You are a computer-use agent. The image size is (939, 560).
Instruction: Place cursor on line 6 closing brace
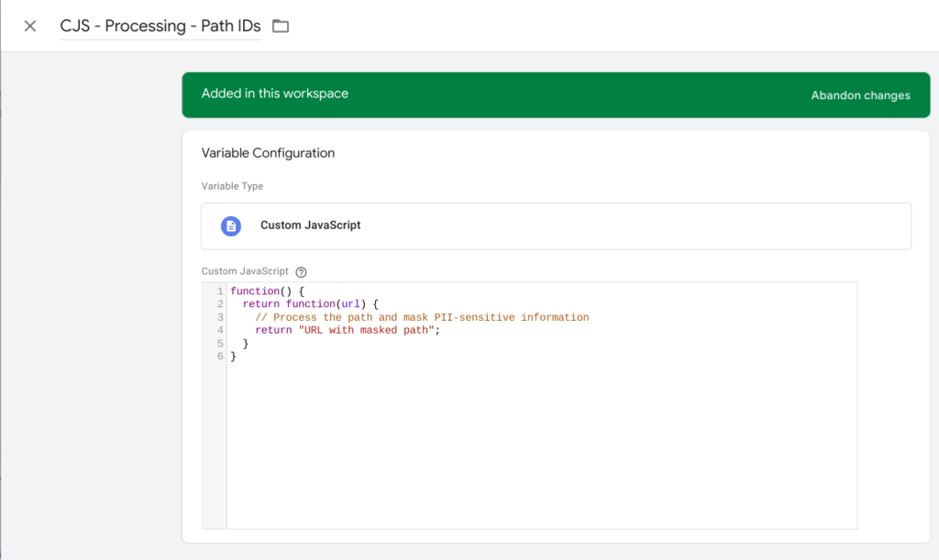coord(232,356)
